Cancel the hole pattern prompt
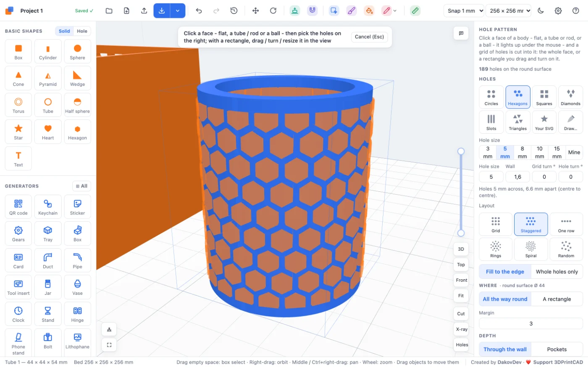Image resolution: width=588 pixels, height=368 pixels. click(x=369, y=37)
